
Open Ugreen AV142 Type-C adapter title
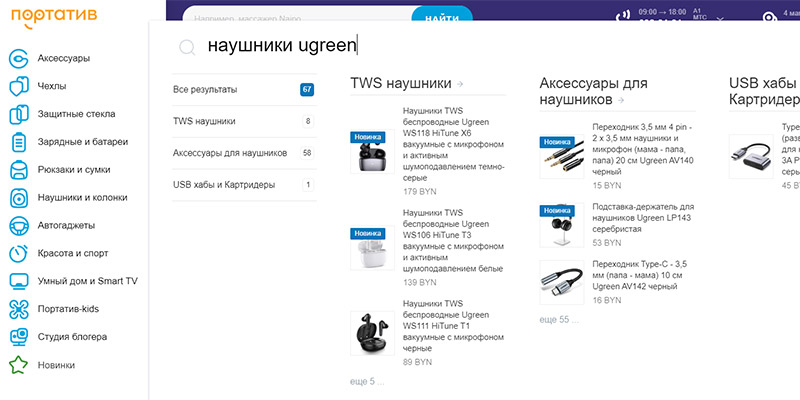tap(640, 276)
